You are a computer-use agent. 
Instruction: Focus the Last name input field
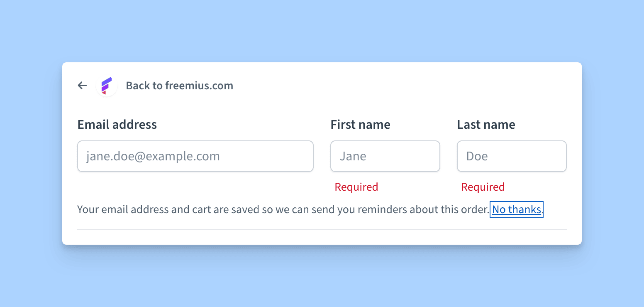tap(512, 156)
